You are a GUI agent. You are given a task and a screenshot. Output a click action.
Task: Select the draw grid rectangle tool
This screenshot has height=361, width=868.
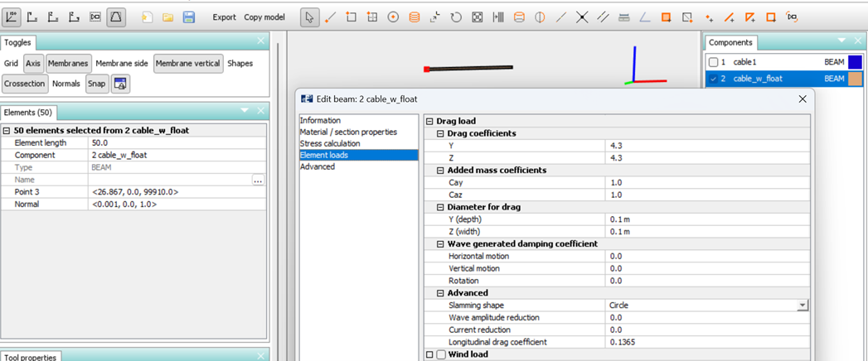tap(372, 17)
